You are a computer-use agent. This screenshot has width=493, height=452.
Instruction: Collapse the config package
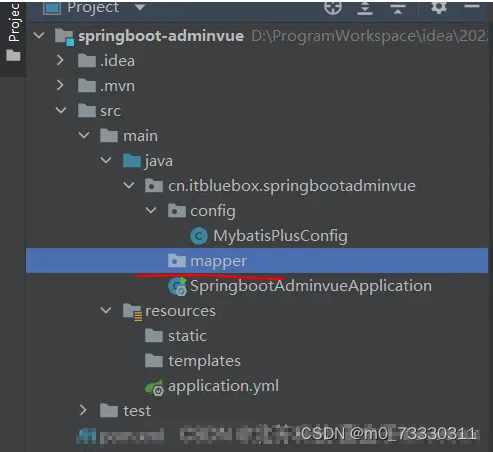(151, 210)
